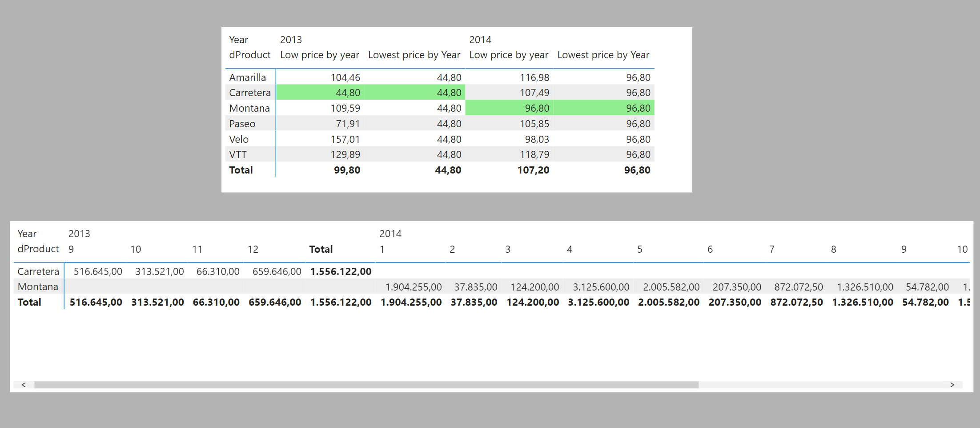Click the 2013 'Low price by year' column header

tap(320, 55)
